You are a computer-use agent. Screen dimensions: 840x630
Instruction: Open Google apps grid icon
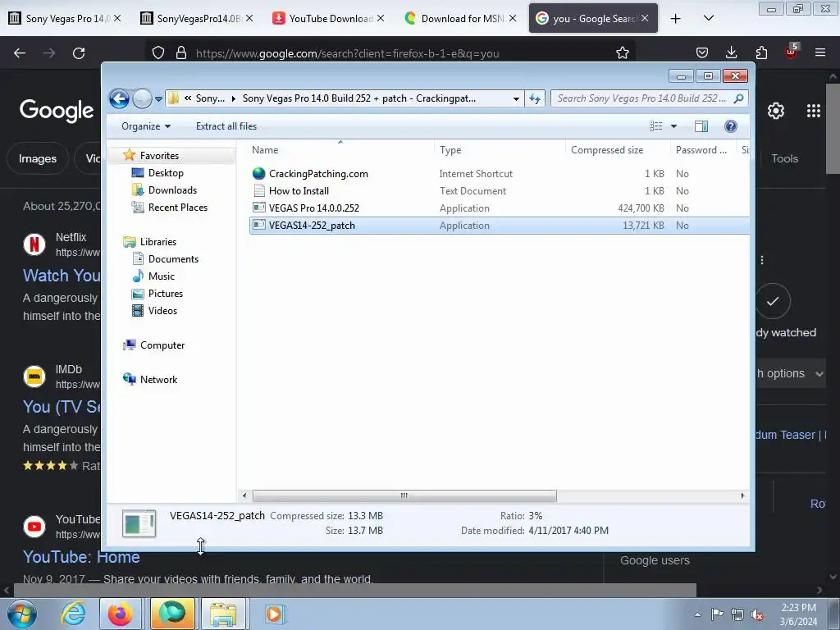[x=813, y=111]
